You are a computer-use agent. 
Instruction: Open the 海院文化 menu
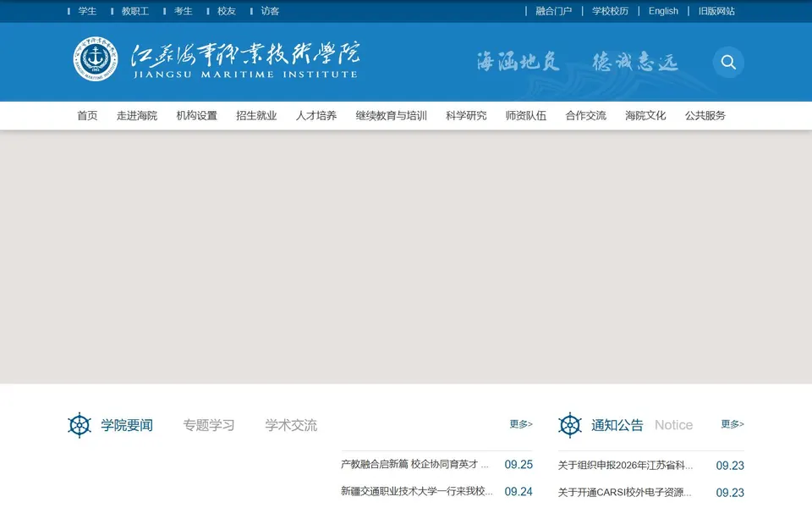point(645,116)
